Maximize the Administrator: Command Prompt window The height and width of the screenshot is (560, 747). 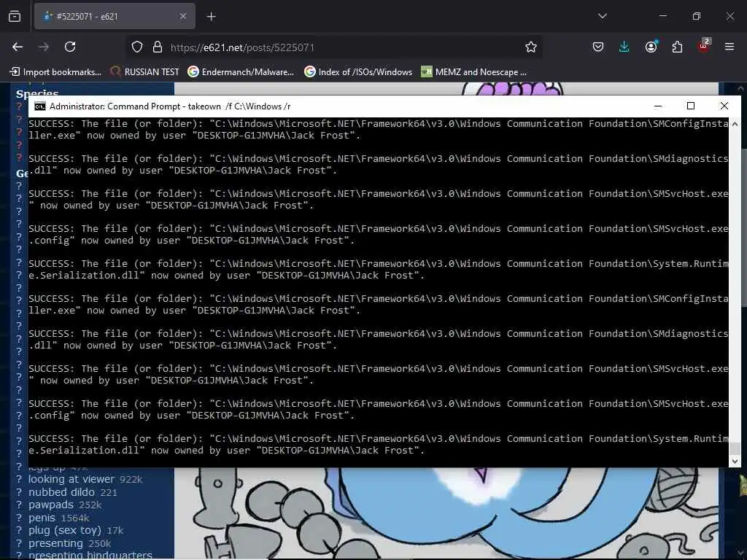[x=691, y=106]
